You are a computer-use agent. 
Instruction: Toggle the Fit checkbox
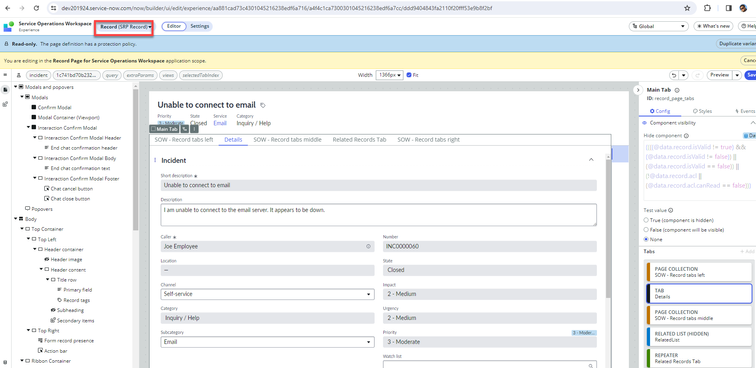(x=409, y=75)
